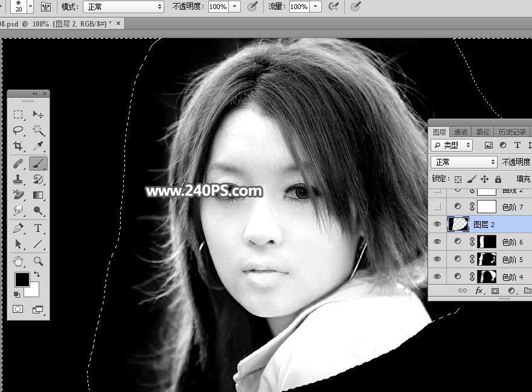Hide the 色阶 5 adjustment layer
Viewport: 532px width, 392px height.
coord(437,259)
